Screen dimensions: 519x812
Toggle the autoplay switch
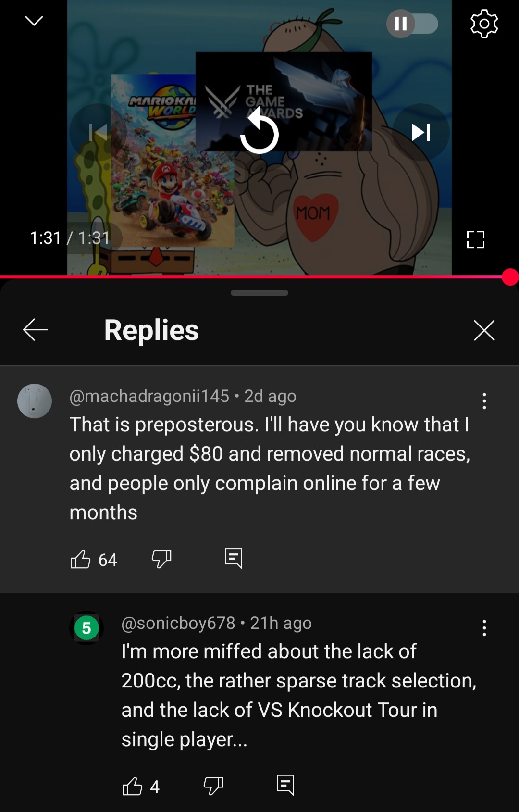click(x=412, y=24)
